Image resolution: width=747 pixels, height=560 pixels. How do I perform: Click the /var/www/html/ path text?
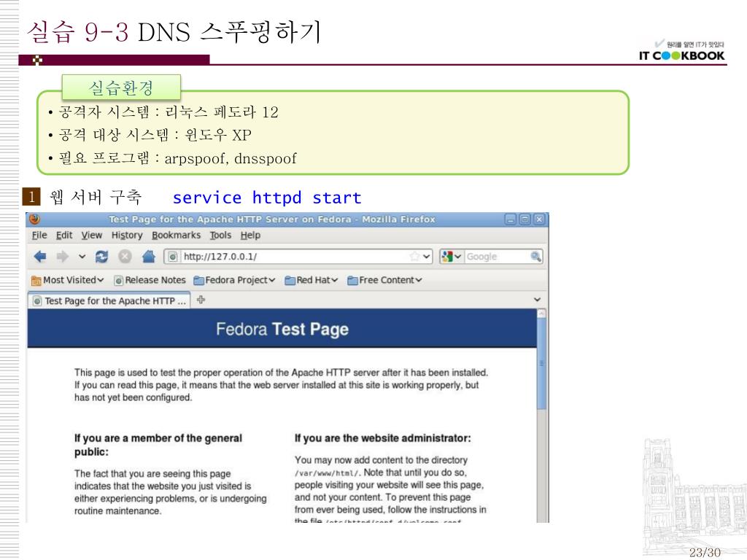point(328,473)
